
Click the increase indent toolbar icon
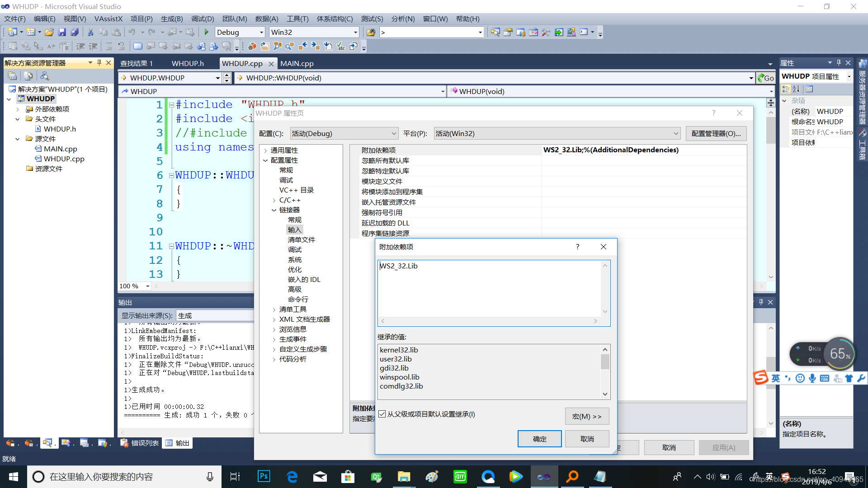click(x=93, y=46)
